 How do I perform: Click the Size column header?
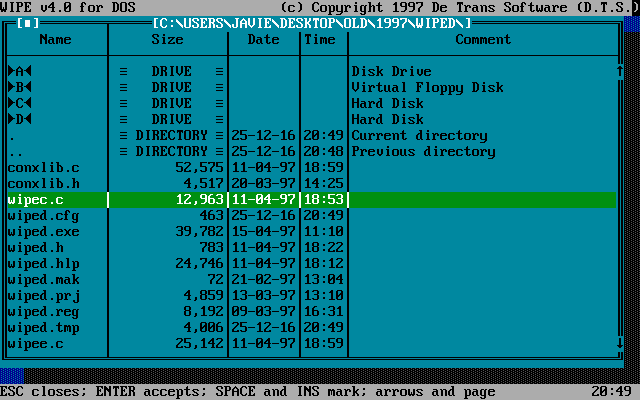[x=167, y=39]
